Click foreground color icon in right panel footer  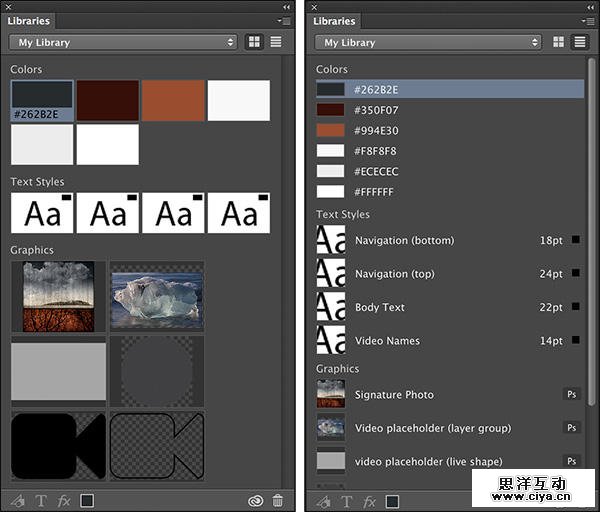click(x=393, y=500)
